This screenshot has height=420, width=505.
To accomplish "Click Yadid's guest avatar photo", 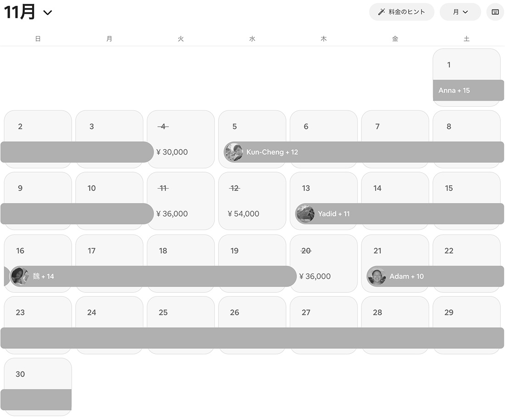I will 305,214.
